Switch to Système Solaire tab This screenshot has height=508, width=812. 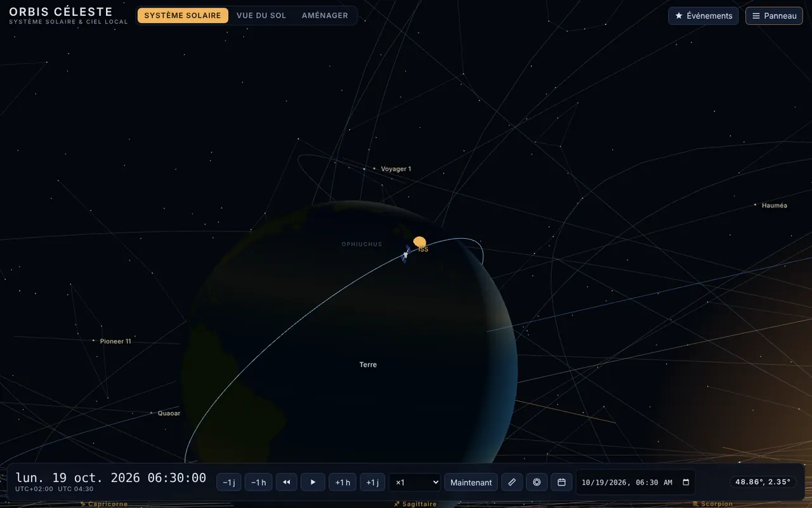[183, 15]
